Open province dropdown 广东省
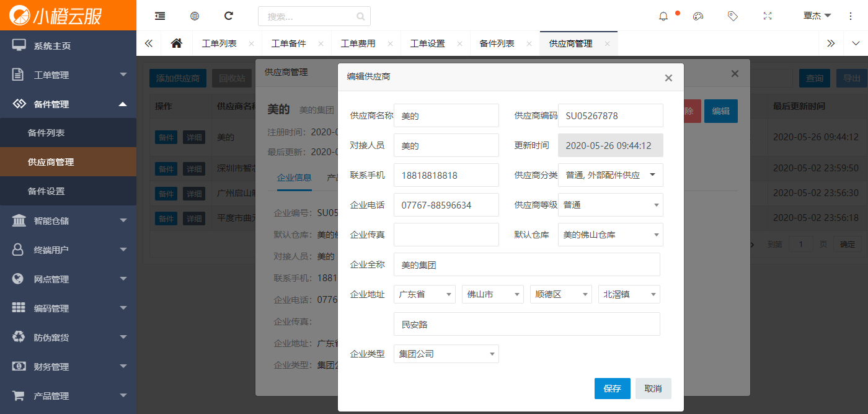868x414 pixels. point(425,294)
